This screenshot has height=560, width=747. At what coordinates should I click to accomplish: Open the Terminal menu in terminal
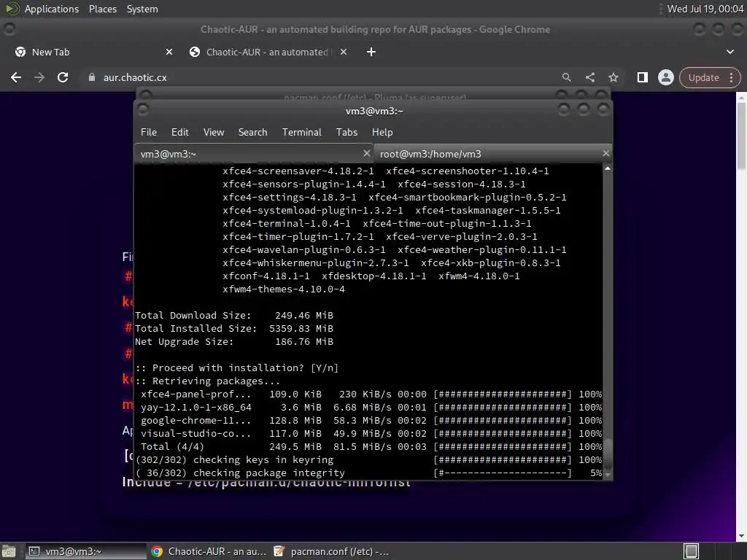301,133
